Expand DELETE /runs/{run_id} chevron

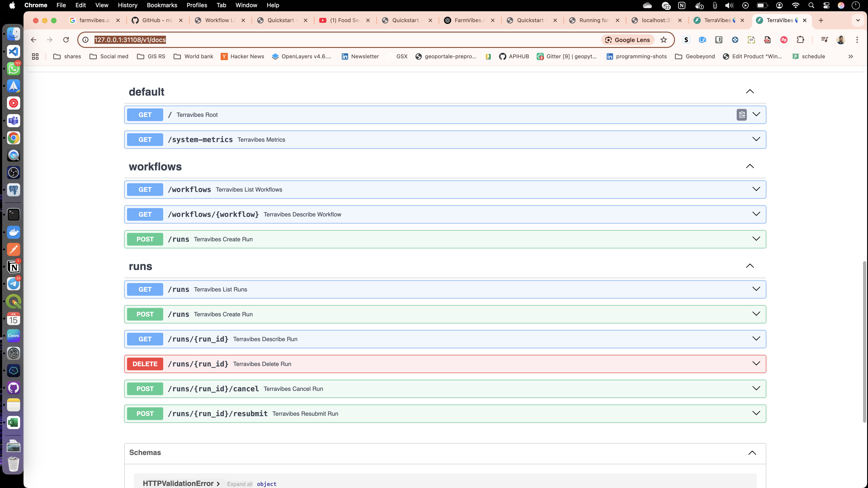pos(756,364)
